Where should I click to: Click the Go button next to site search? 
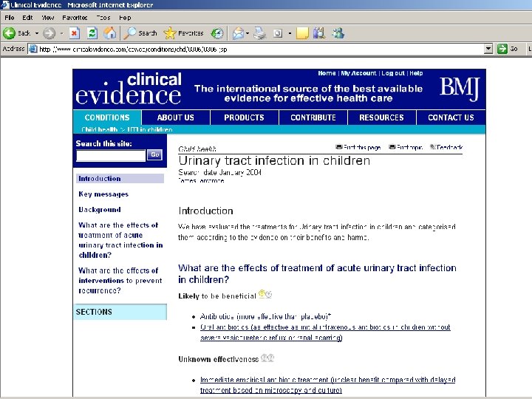click(x=154, y=154)
